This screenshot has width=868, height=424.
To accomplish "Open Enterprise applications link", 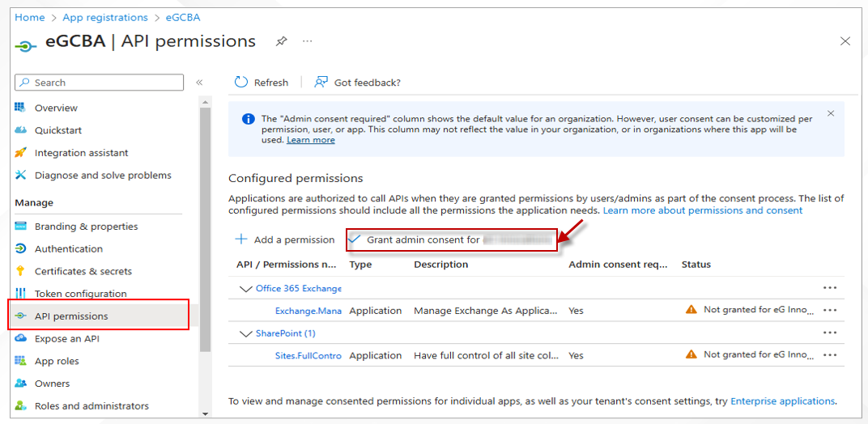I will [783, 401].
